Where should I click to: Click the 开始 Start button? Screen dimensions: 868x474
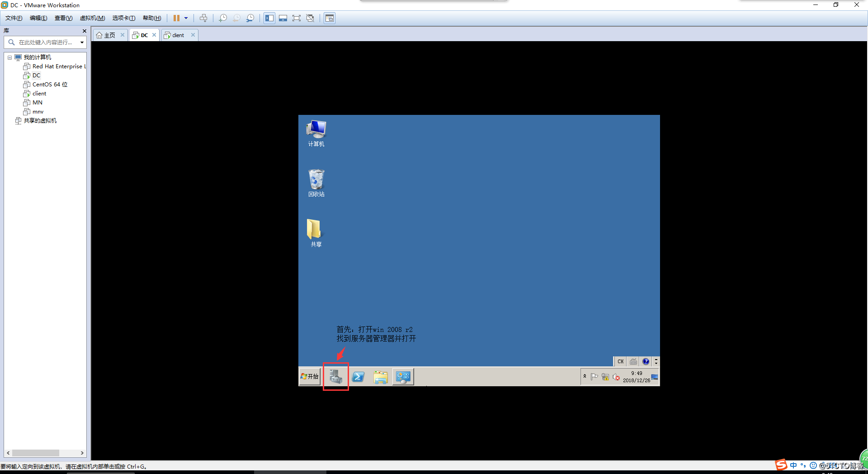pyautogui.click(x=310, y=376)
